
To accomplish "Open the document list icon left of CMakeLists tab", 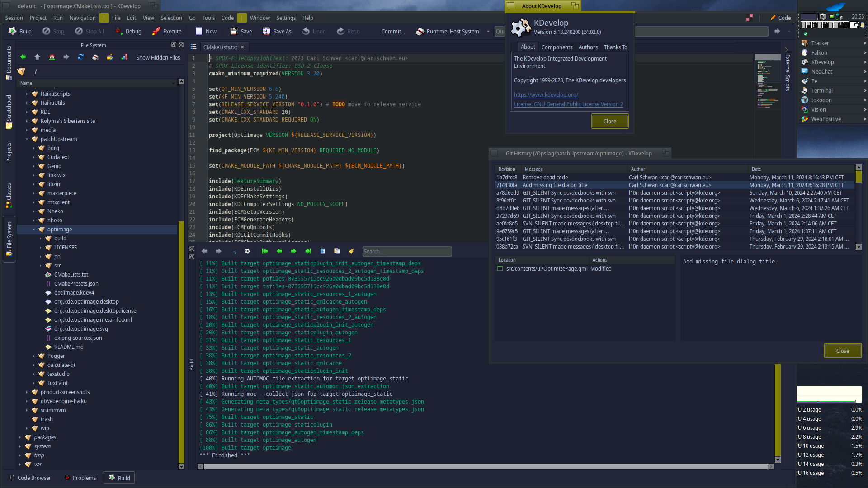I will pos(193,47).
